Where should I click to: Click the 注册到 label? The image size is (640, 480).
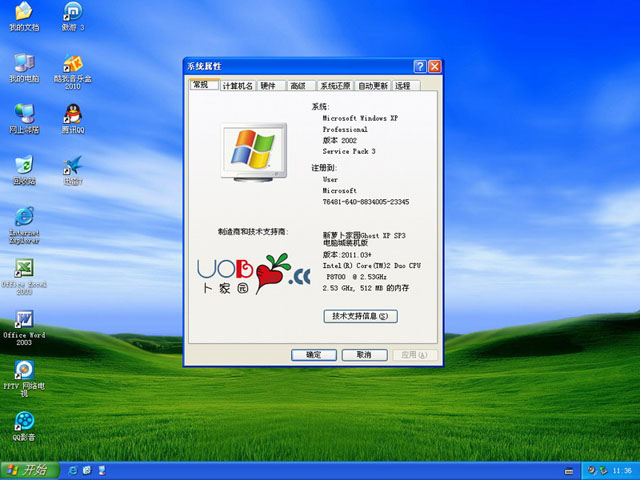(x=324, y=167)
